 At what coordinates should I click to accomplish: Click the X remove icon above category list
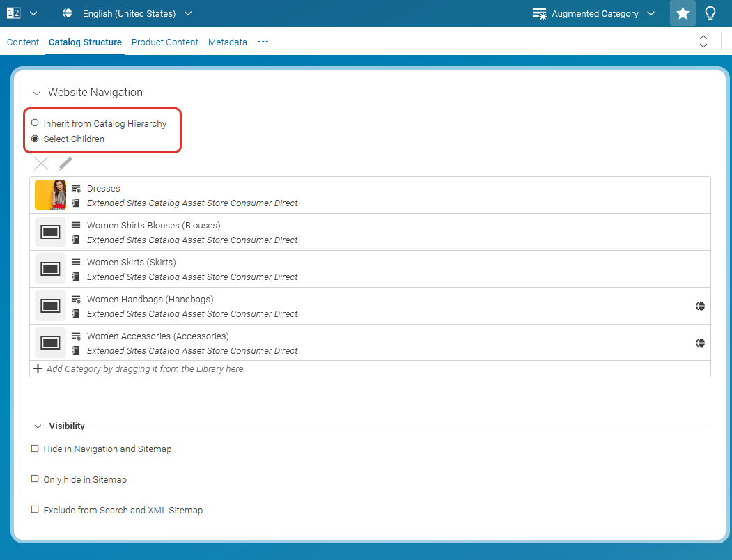coord(40,162)
